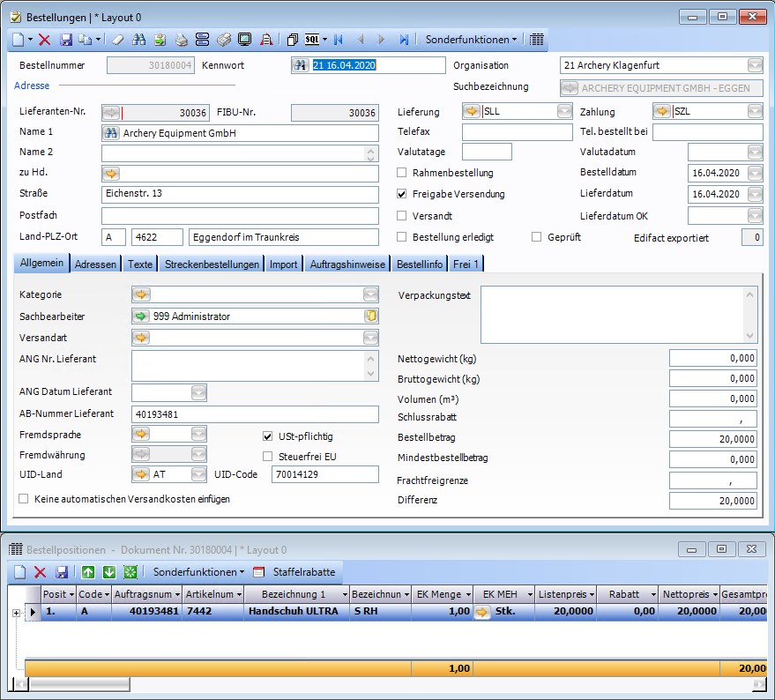775x700 pixels.
Task: Click the printer icon in the top toolbar
Action: [x=181, y=40]
